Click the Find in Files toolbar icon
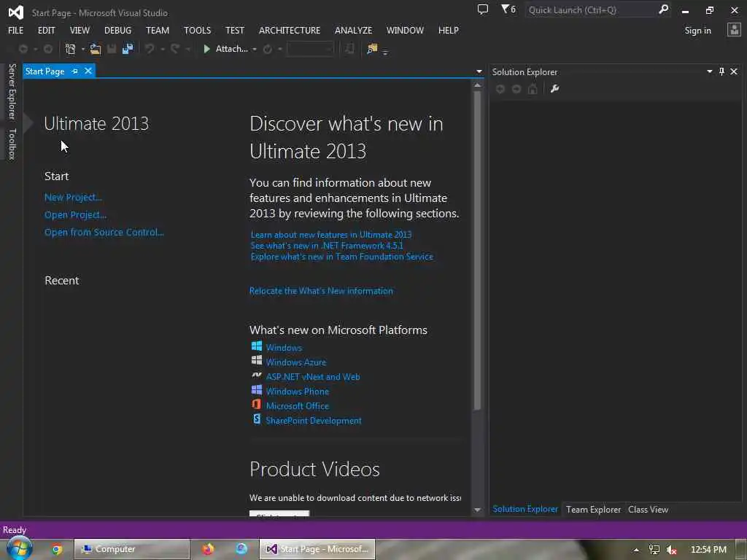 [x=372, y=49]
